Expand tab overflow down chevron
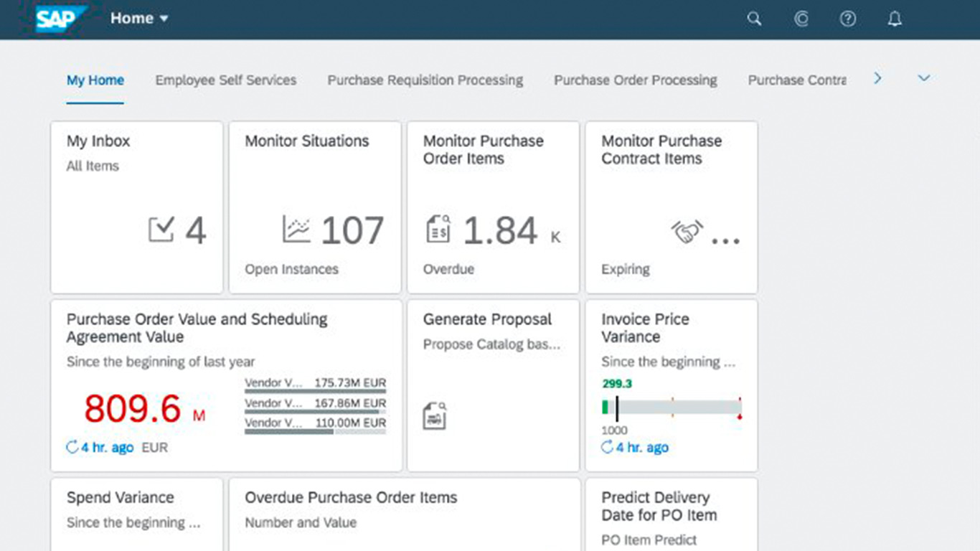Image resolution: width=980 pixels, height=551 pixels. pos(924,78)
